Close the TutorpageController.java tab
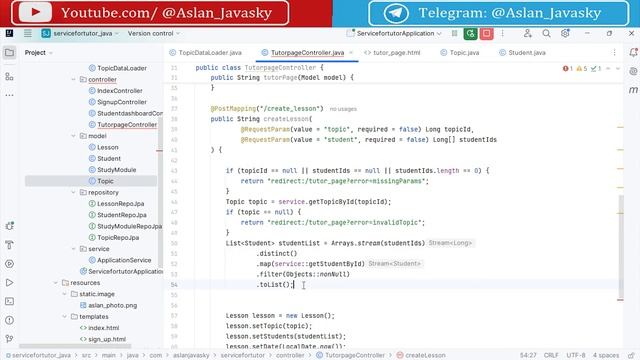Viewport: 640px width, 360px height. coord(351,53)
